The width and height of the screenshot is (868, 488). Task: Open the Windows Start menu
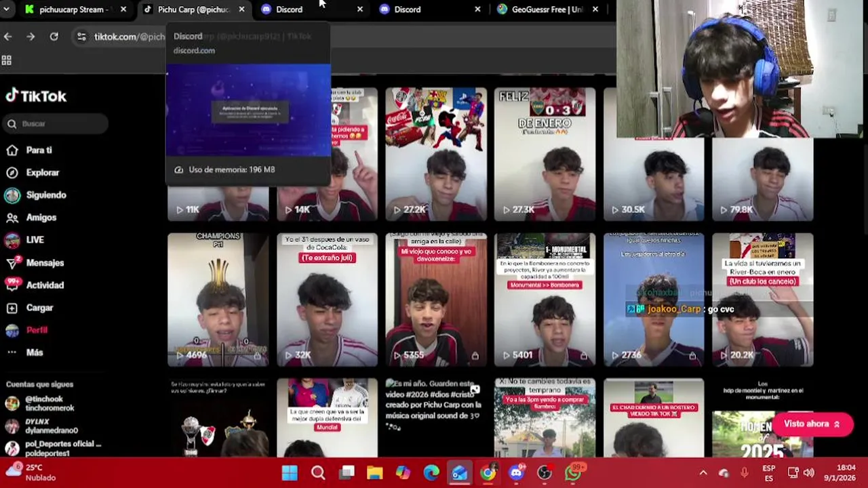click(x=290, y=473)
